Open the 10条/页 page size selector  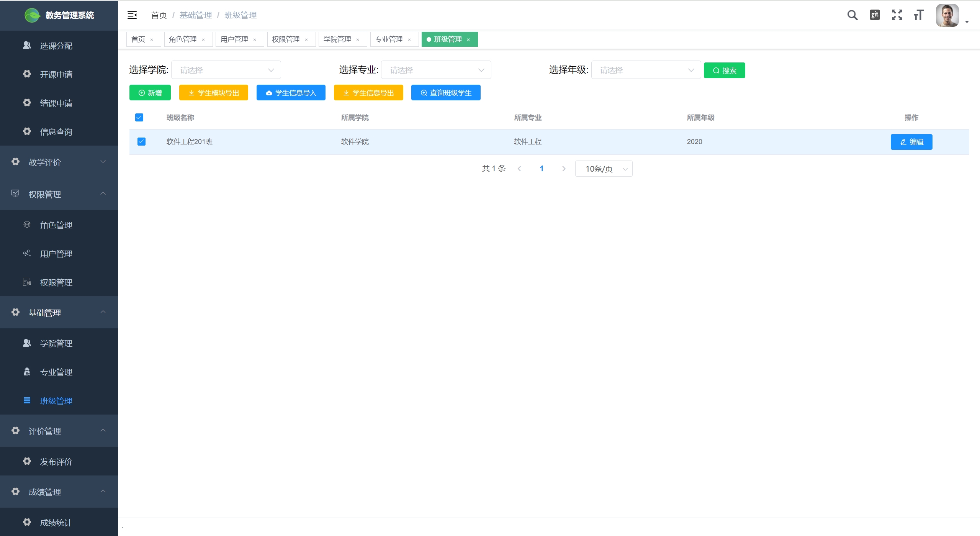click(x=604, y=169)
